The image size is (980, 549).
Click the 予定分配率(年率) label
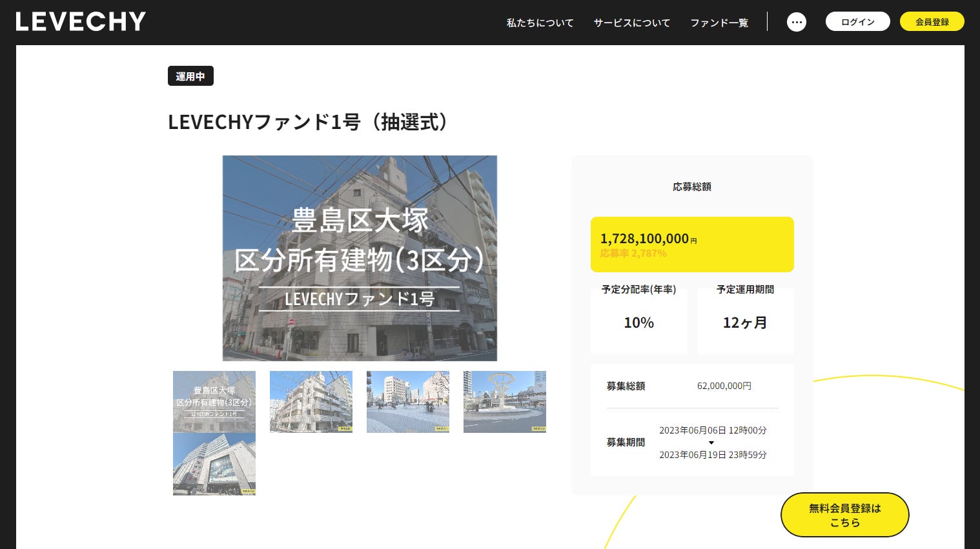tap(639, 290)
